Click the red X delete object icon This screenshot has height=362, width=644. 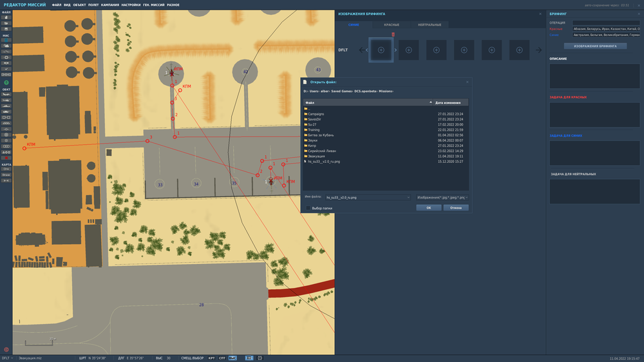[6, 158]
